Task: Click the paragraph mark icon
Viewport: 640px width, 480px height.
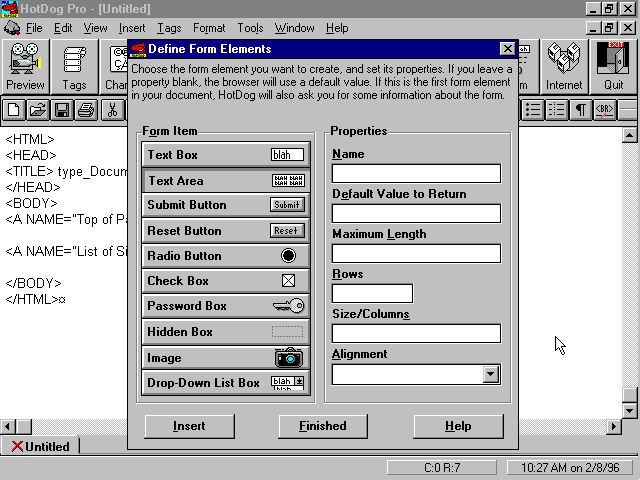Action: (580, 110)
